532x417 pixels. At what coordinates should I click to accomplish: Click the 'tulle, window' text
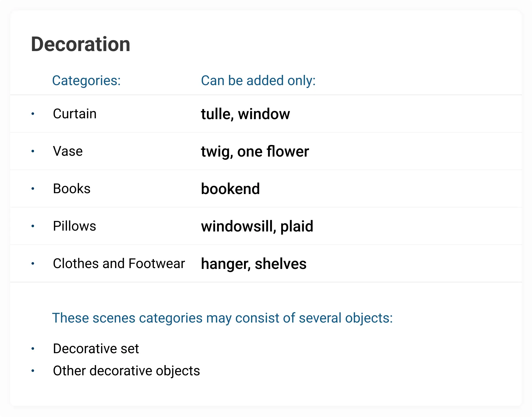(x=245, y=114)
